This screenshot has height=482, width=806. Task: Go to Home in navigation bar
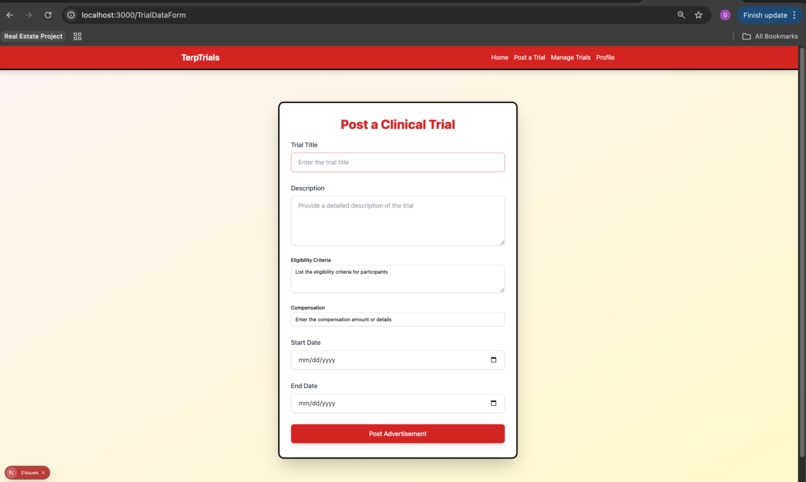click(x=499, y=58)
